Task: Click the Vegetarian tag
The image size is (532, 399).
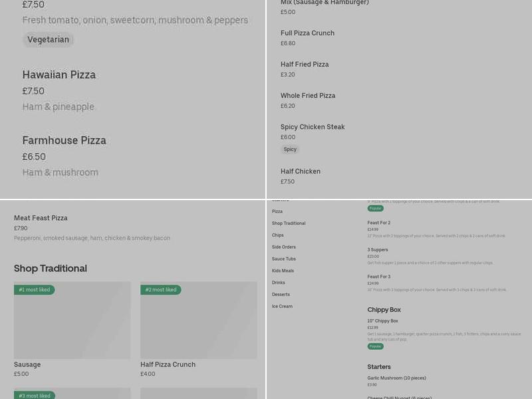Action: pos(48,40)
